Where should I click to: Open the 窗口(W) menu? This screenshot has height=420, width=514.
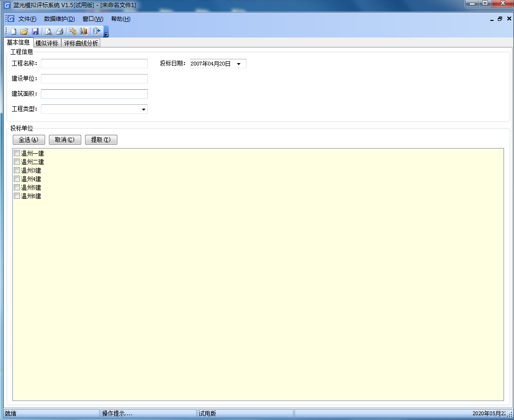[93, 19]
